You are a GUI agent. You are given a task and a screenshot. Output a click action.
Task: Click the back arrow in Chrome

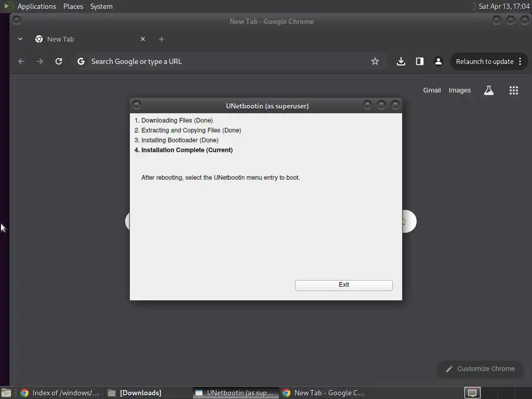(x=21, y=61)
